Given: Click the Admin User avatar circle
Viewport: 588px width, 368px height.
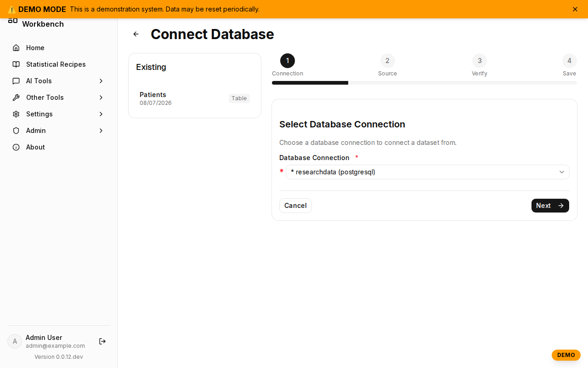Looking at the screenshot, I should (15, 341).
